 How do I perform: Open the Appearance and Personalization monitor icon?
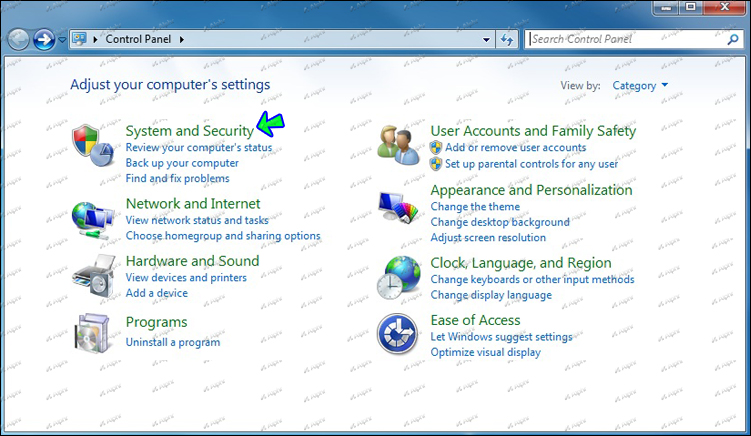coord(398,207)
